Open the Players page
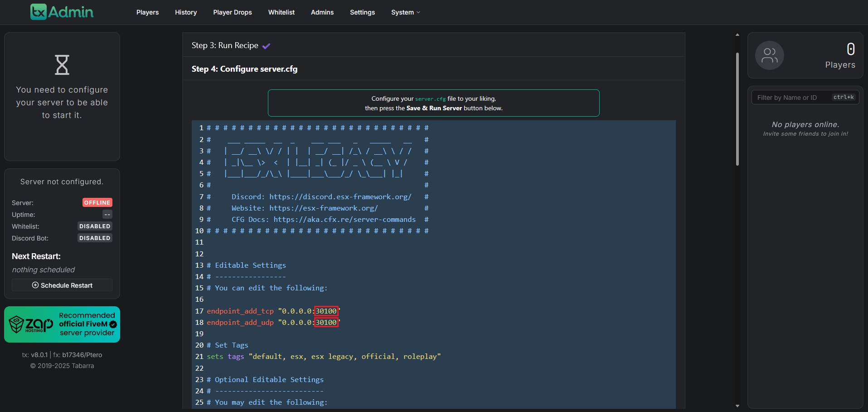868x412 pixels. 147,12
